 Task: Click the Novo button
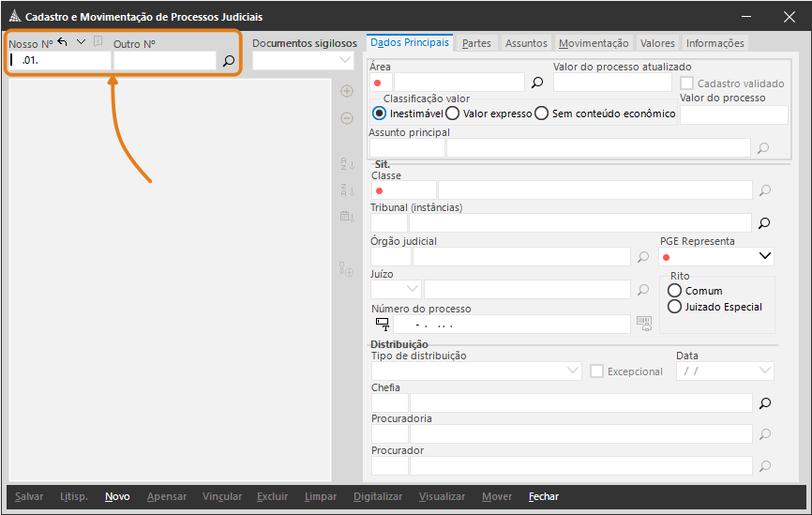tap(117, 496)
